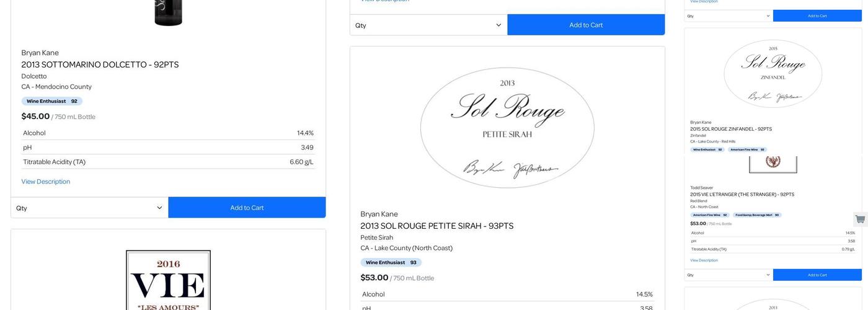Click the 2015 Sol Rouge Zinfandel label thumbnail

773,74
